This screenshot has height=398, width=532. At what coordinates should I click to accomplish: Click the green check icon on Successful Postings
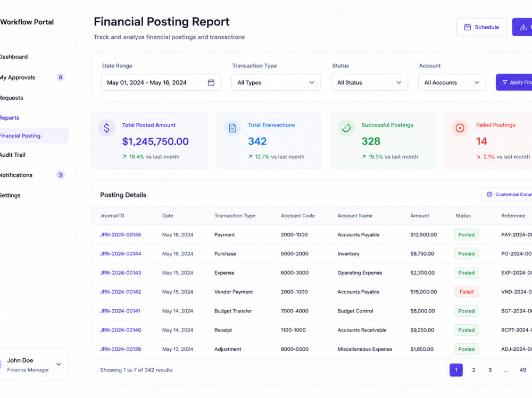[x=346, y=128]
